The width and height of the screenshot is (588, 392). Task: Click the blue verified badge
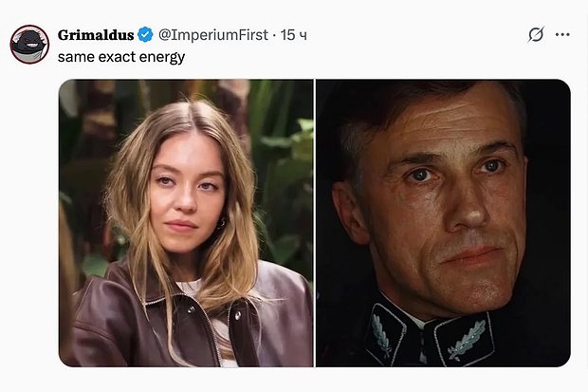click(x=145, y=35)
